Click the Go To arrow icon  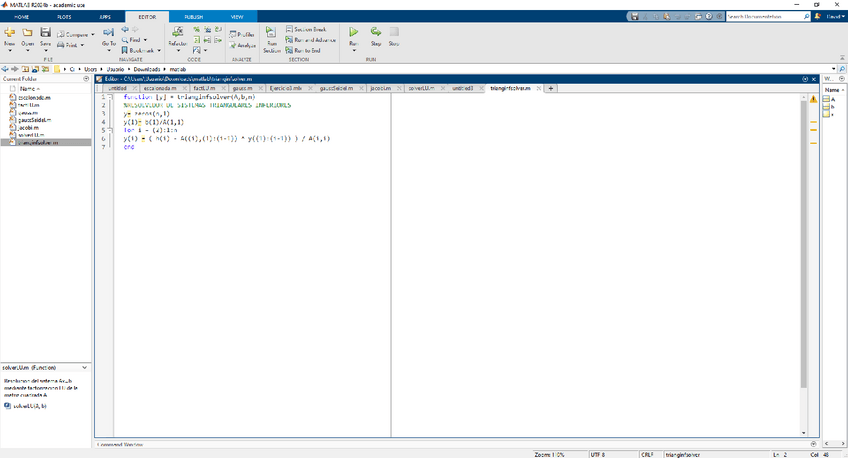tap(109, 33)
